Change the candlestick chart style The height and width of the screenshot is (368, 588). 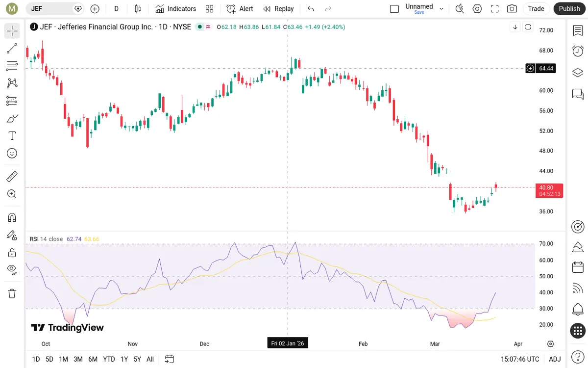point(138,9)
